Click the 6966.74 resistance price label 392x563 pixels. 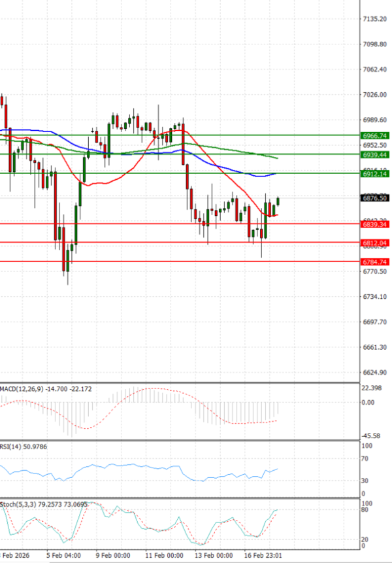coord(374,135)
